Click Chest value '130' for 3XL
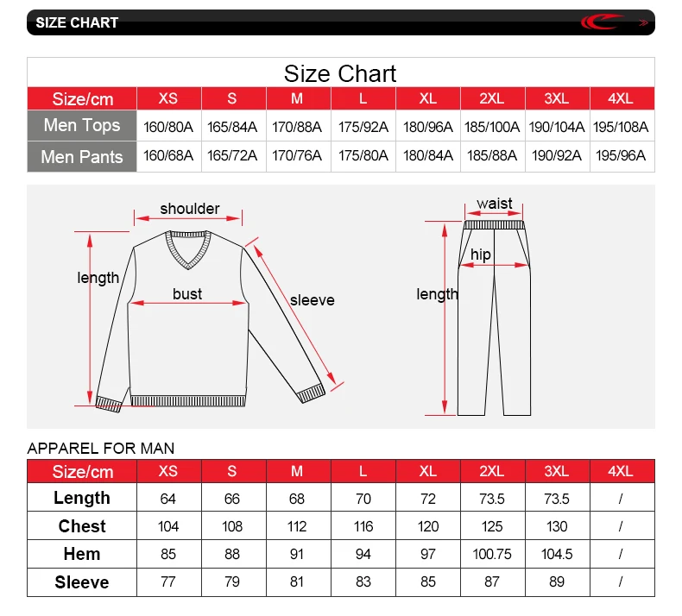 point(557,526)
